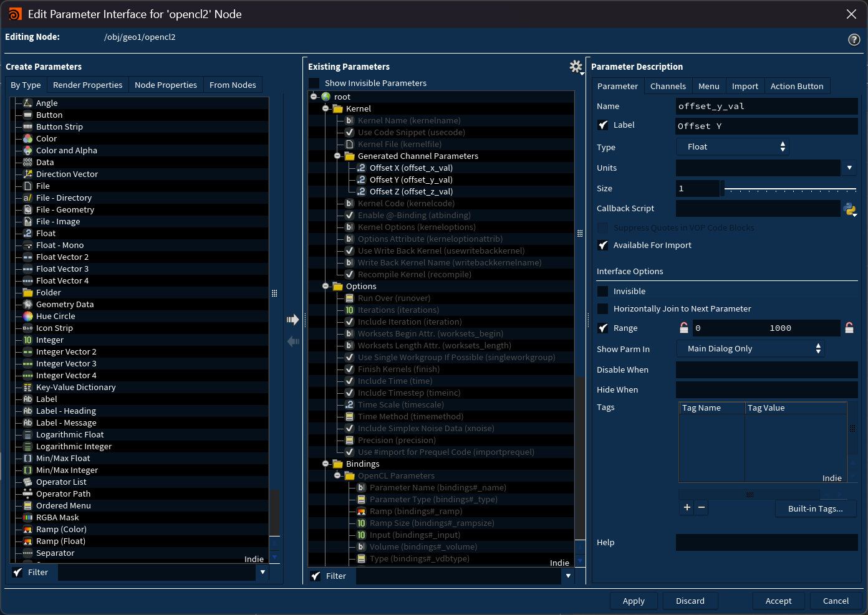Click the left-arrow to remove a parameter

[x=292, y=341]
